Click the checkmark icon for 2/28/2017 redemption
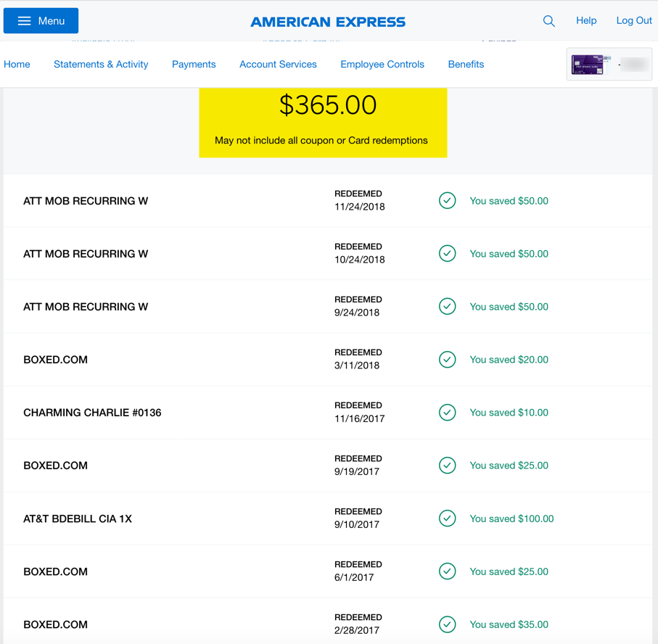658x644 pixels. (448, 624)
